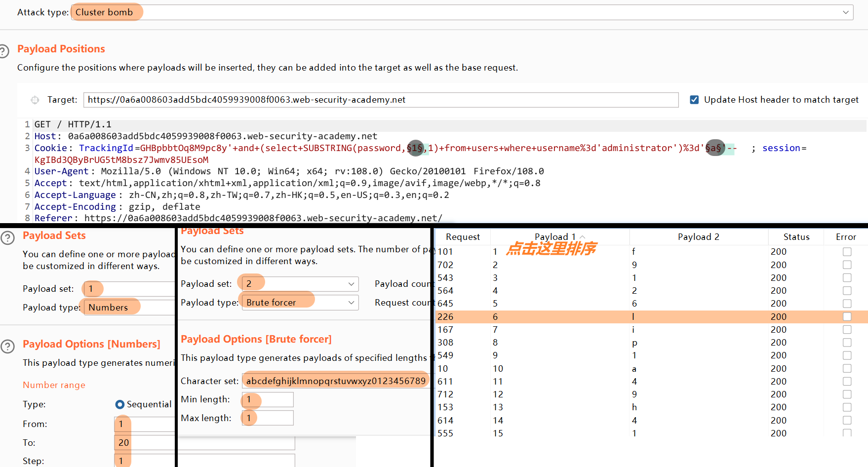The image size is (868, 467).
Task: Sort results by the Status column
Action: (x=795, y=236)
